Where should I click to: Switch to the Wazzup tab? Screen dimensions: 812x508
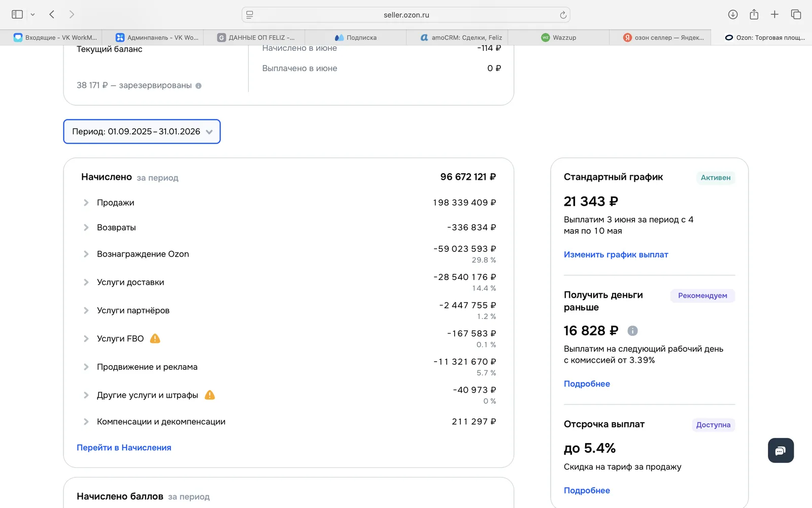pyautogui.click(x=558, y=38)
